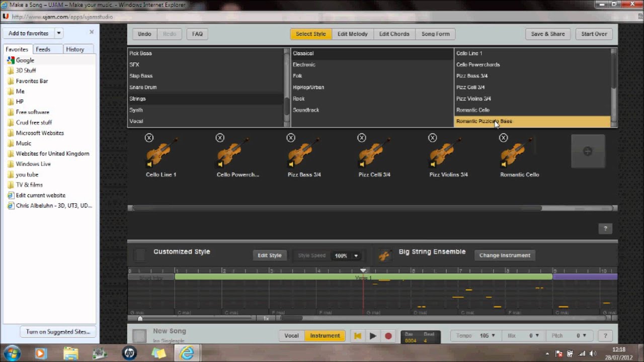Image resolution: width=644 pixels, height=362 pixels.
Task: Click the Start Over button
Action: 594,34
